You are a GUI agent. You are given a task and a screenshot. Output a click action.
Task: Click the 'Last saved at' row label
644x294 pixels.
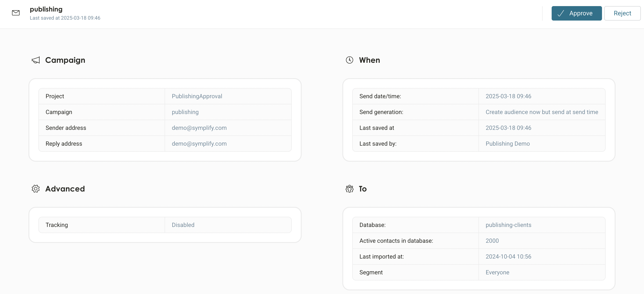tap(376, 128)
